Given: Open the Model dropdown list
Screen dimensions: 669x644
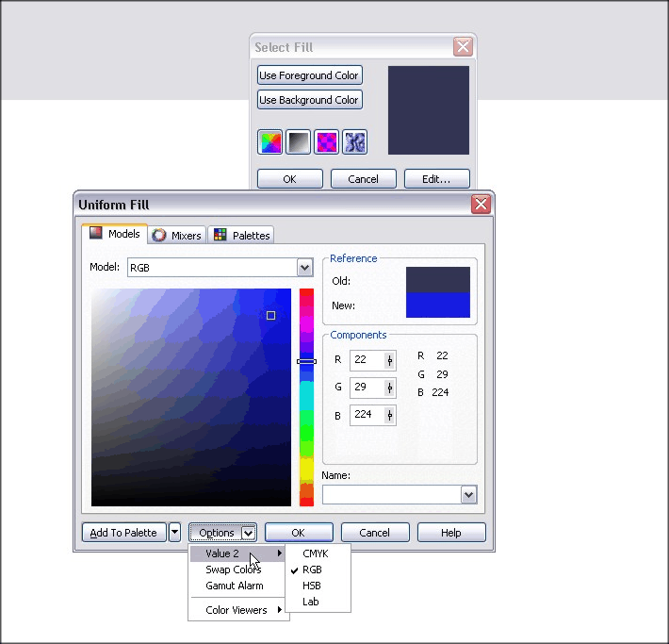Looking at the screenshot, I should pyautogui.click(x=304, y=268).
